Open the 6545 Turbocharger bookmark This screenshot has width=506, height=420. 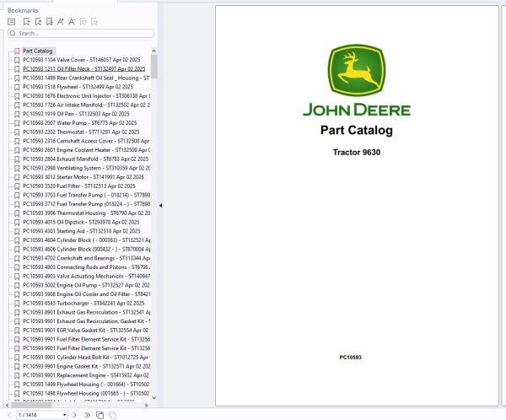[x=83, y=303]
